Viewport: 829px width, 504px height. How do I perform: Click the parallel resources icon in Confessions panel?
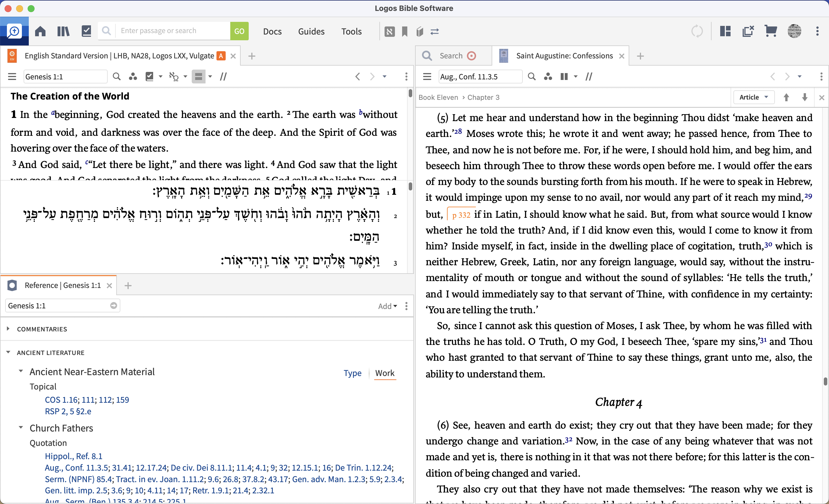[589, 77]
